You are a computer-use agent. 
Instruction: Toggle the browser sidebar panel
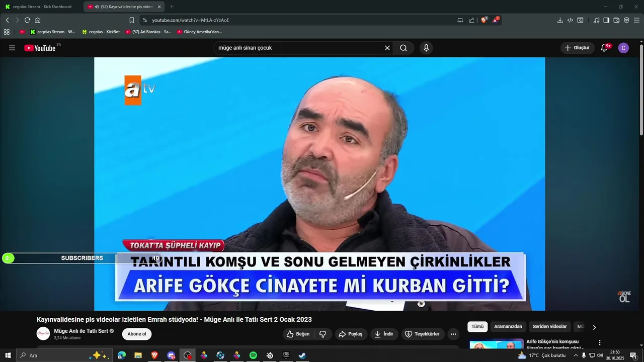pos(606,20)
